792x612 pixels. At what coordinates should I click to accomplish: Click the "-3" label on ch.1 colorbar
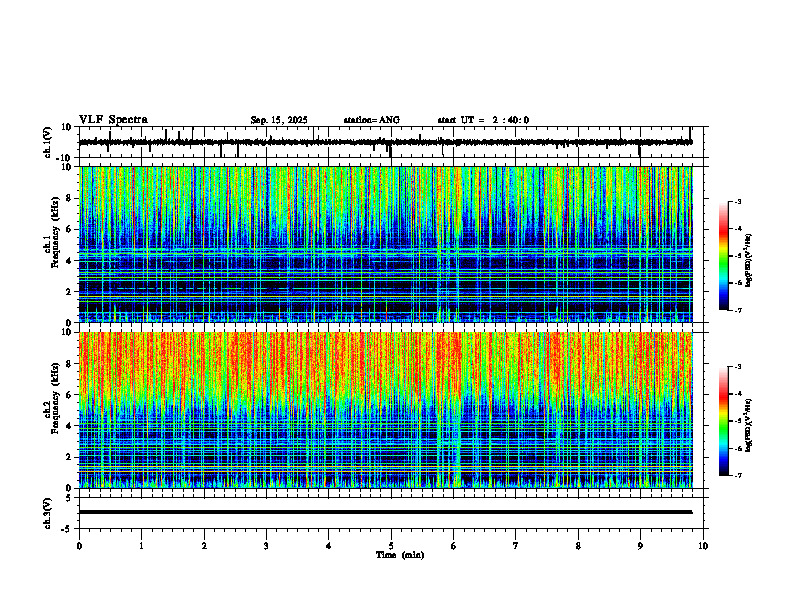738,202
